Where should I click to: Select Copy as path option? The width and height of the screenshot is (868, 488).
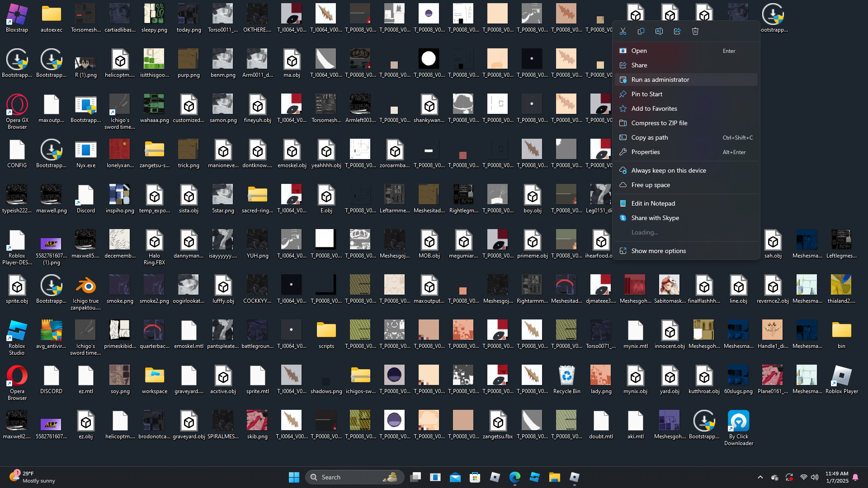[649, 137]
